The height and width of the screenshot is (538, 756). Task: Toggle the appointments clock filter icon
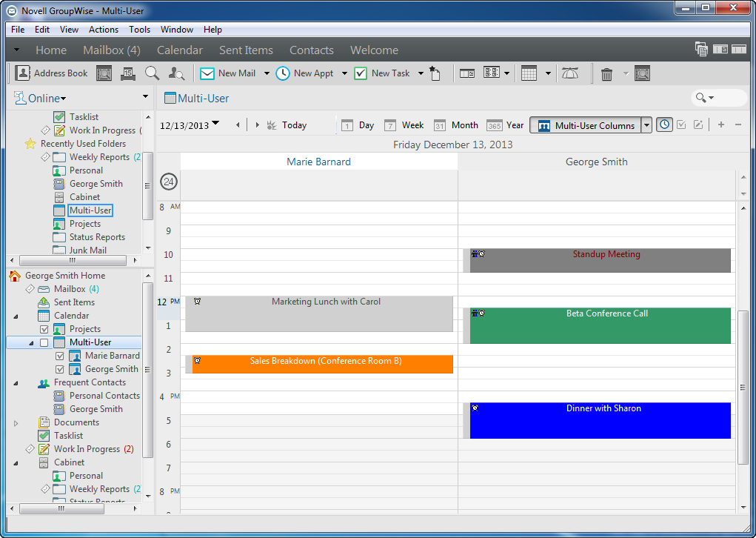pos(664,124)
